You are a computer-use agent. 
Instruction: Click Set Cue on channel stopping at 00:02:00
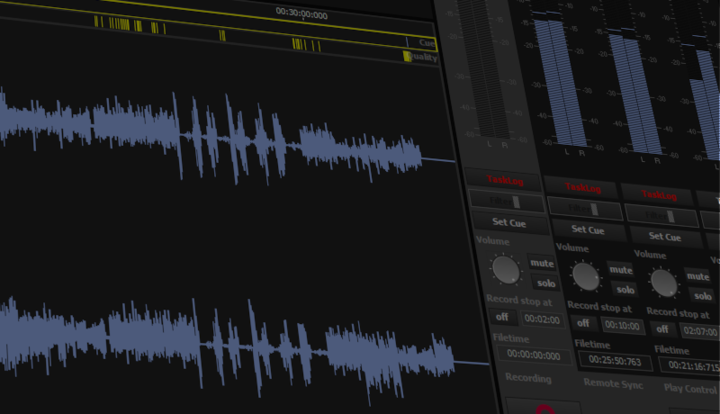tap(509, 223)
